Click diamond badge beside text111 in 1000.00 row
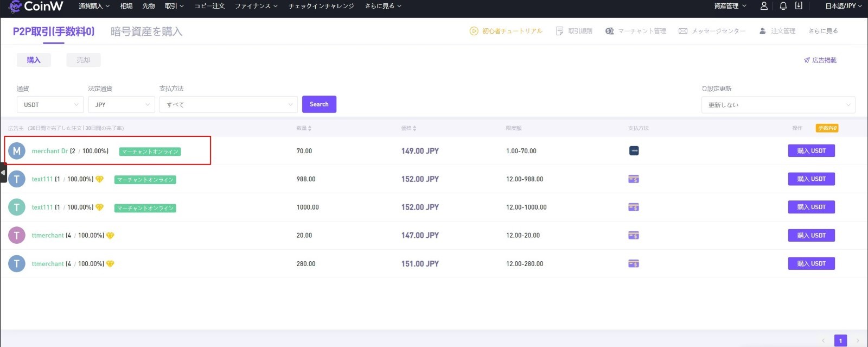The width and height of the screenshot is (868, 347). pos(99,207)
